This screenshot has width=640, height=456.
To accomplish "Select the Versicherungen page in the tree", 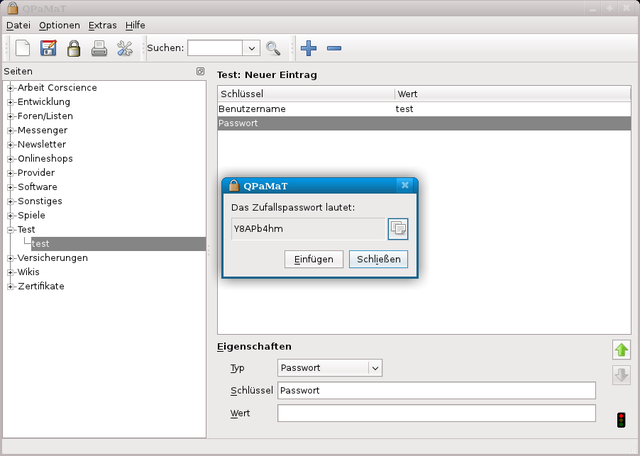I will [52, 258].
